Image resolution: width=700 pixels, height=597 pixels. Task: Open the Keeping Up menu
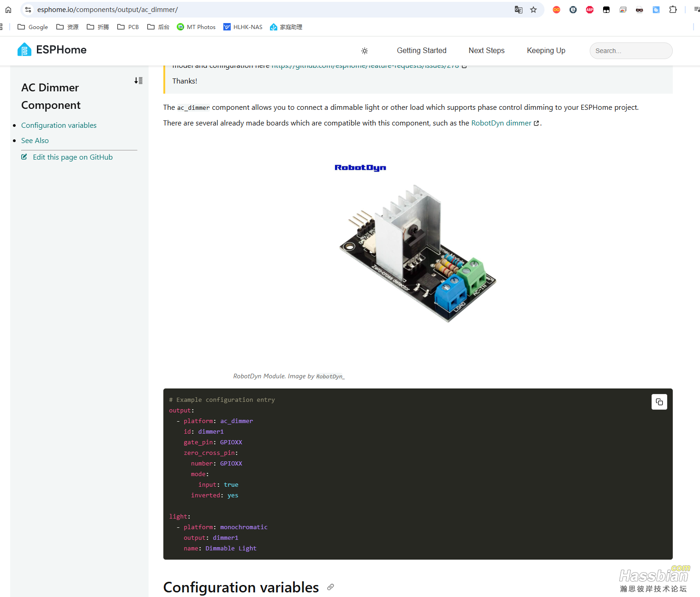(x=546, y=51)
